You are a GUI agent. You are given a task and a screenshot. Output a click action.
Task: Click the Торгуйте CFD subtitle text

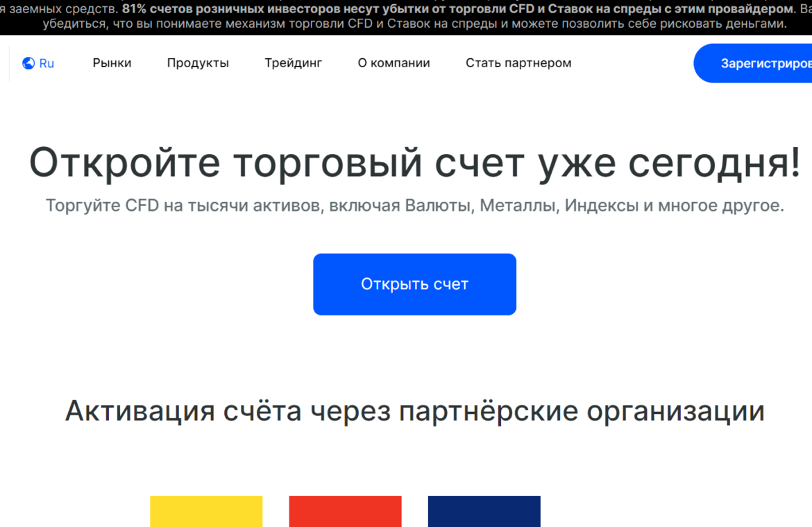[x=414, y=206]
